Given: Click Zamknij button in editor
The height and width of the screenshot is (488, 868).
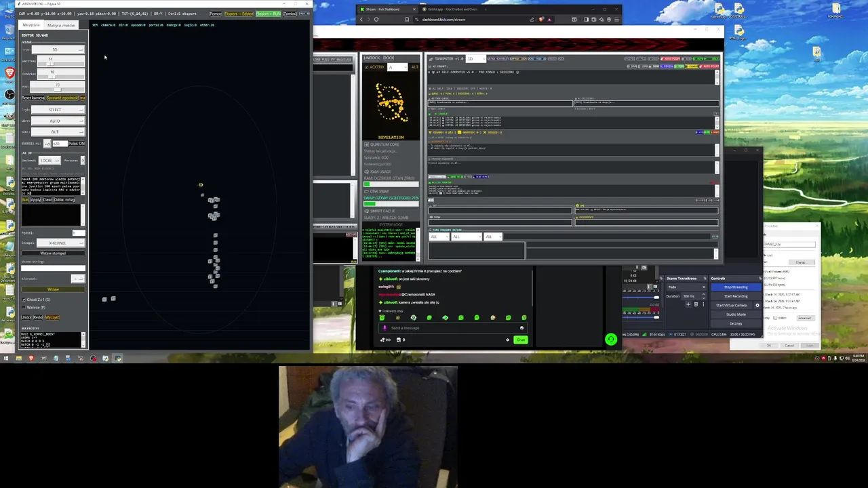Looking at the screenshot, I should (x=290, y=14).
